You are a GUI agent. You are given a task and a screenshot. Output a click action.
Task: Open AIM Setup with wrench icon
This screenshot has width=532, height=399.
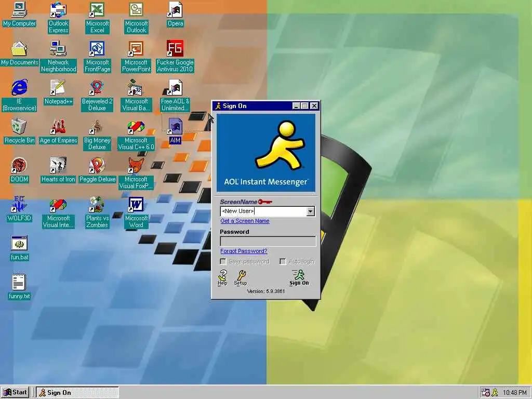tap(241, 277)
